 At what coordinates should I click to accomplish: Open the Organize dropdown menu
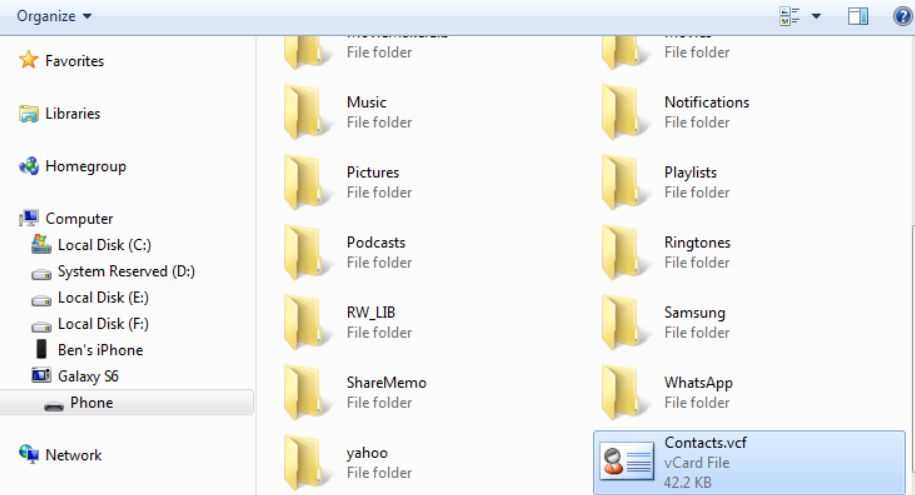pyautogui.click(x=48, y=17)
